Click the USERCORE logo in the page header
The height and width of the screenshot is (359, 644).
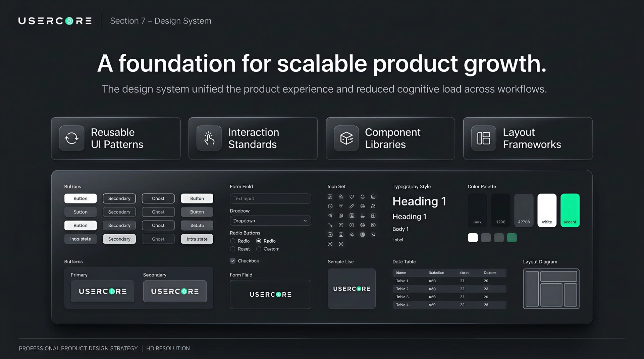click(x=55, y=21)
